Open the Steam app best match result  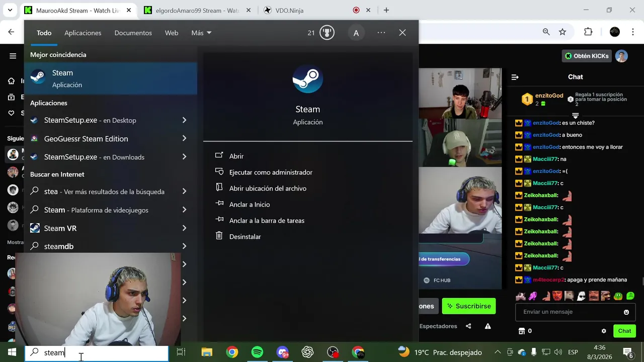click(x=111, y=78)
